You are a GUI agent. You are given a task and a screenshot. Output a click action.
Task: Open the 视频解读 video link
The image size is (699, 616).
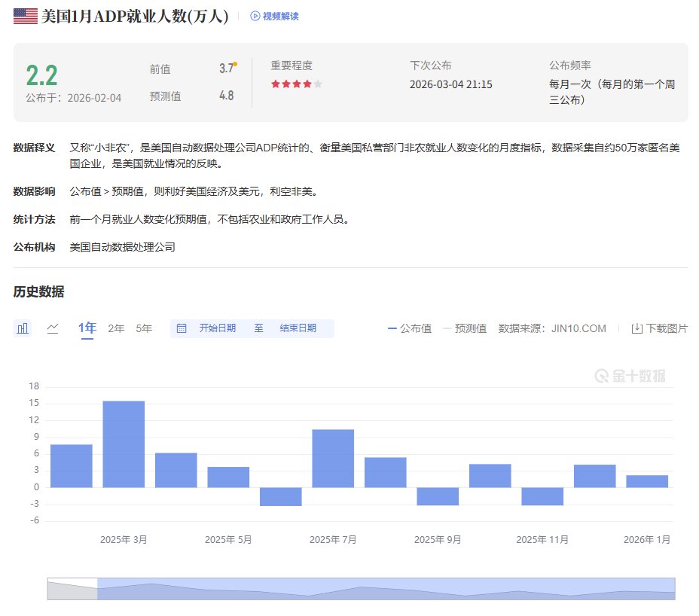tap(280, 16)
